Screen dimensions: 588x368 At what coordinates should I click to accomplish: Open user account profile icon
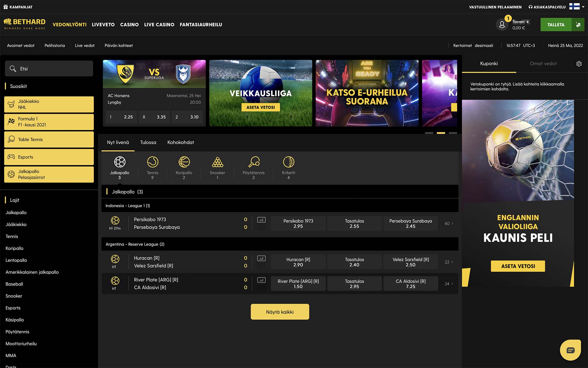coord(502,25)
